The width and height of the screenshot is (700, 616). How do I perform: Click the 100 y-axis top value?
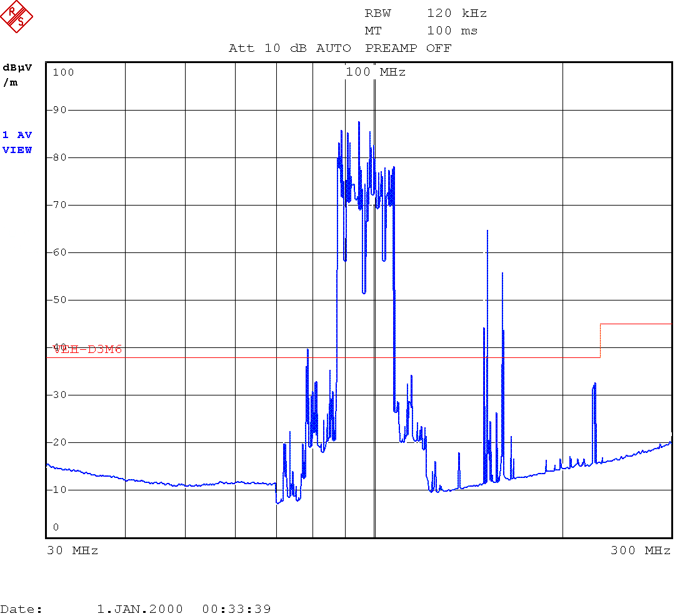(x=63, y=72)
